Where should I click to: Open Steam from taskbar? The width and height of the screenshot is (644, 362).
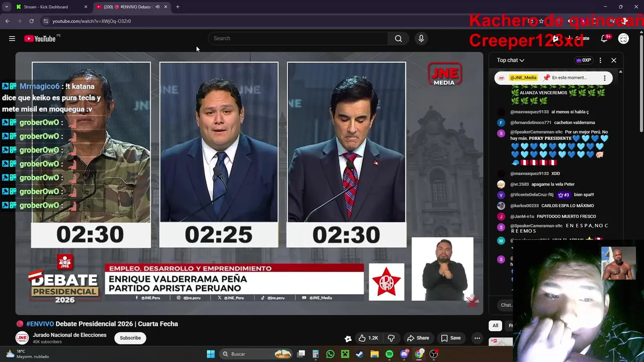360,354
